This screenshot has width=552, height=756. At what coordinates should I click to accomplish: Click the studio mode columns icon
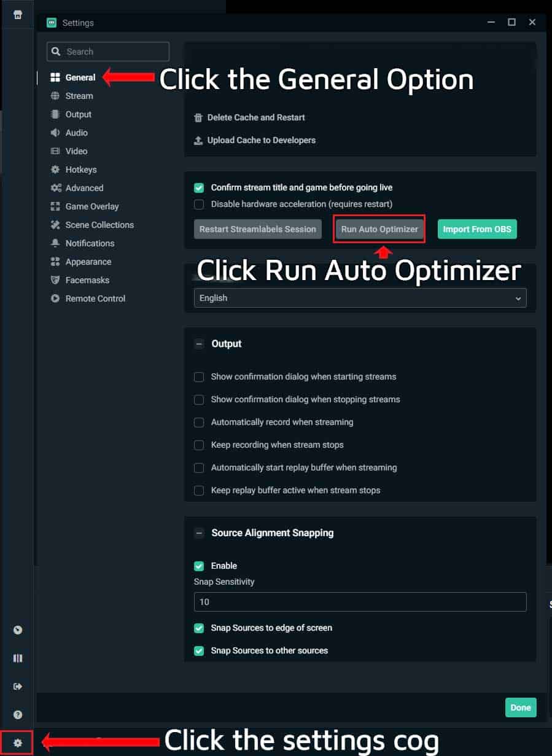18,658
